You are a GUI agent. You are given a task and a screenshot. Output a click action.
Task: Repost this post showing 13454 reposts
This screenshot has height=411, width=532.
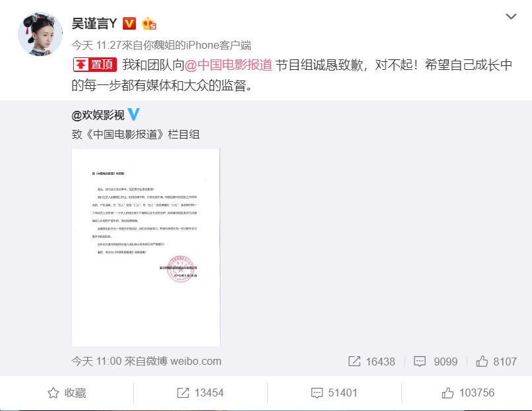click(201, 393)
